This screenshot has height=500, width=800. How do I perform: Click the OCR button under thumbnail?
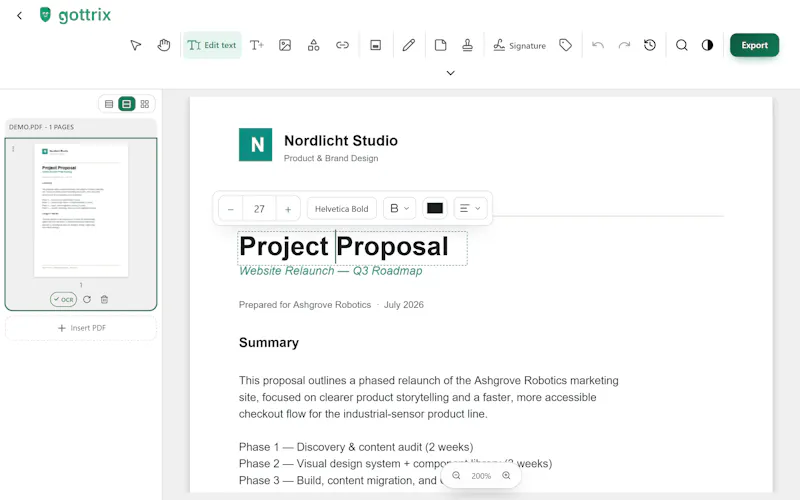[63, 299]
